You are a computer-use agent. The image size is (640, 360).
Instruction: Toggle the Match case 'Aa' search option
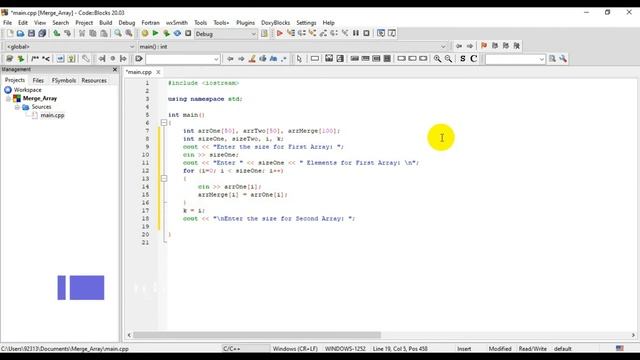click(x=273, y=59)
